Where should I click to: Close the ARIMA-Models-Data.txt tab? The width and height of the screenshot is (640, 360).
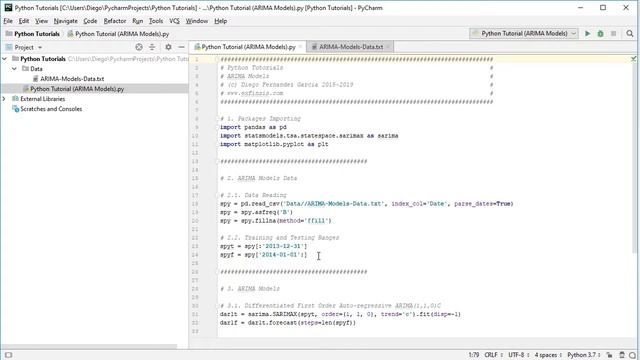(x=388, y=47)
